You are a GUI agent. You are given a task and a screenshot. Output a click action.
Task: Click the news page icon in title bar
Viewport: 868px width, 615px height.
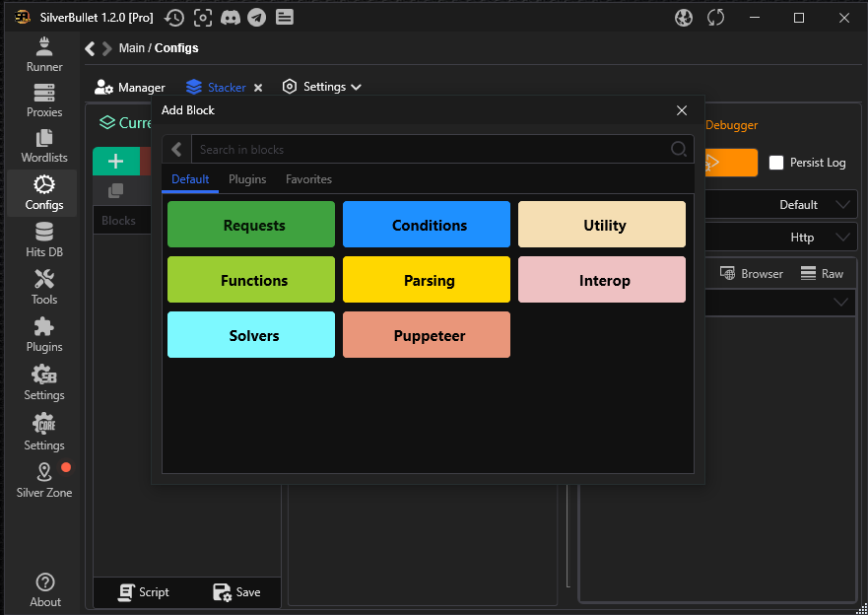tap(285, 18)
